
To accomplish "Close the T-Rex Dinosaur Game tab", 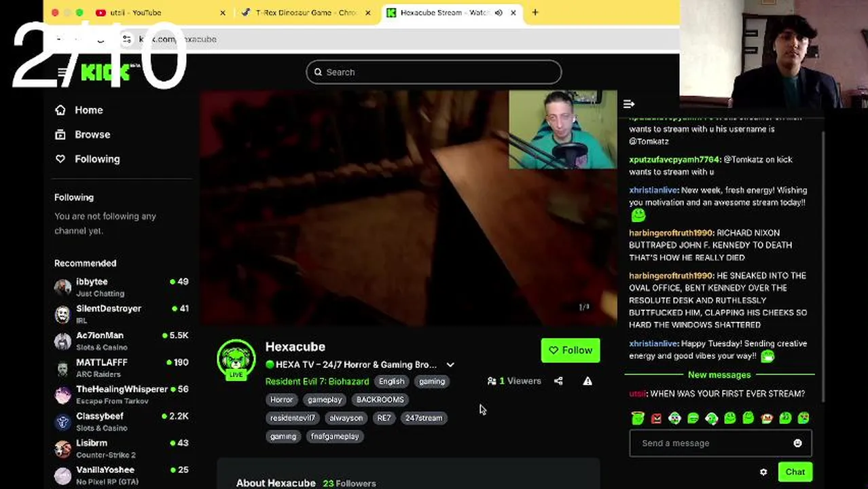I will (369, 12).
